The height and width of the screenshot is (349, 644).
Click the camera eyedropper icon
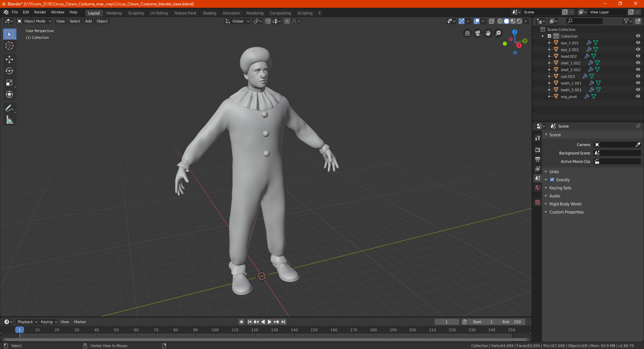[638, 145]
